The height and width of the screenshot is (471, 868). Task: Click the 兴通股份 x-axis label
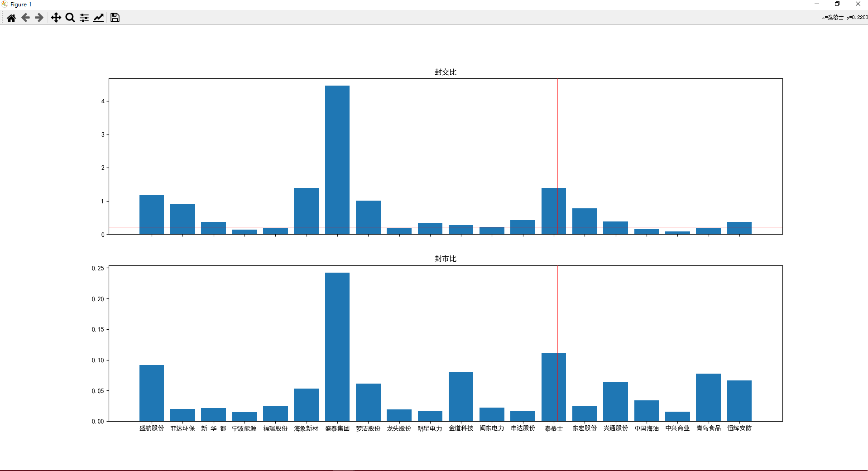click(616, 428)
